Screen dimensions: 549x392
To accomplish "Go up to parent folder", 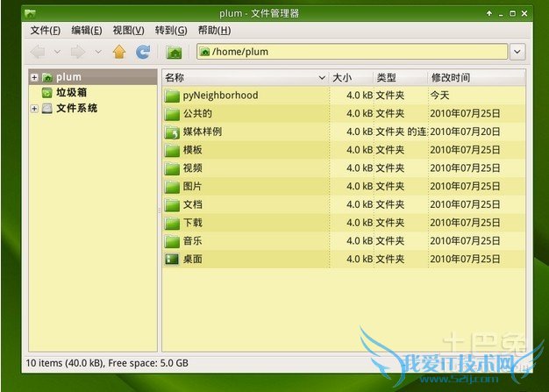I will click(119, 52).
